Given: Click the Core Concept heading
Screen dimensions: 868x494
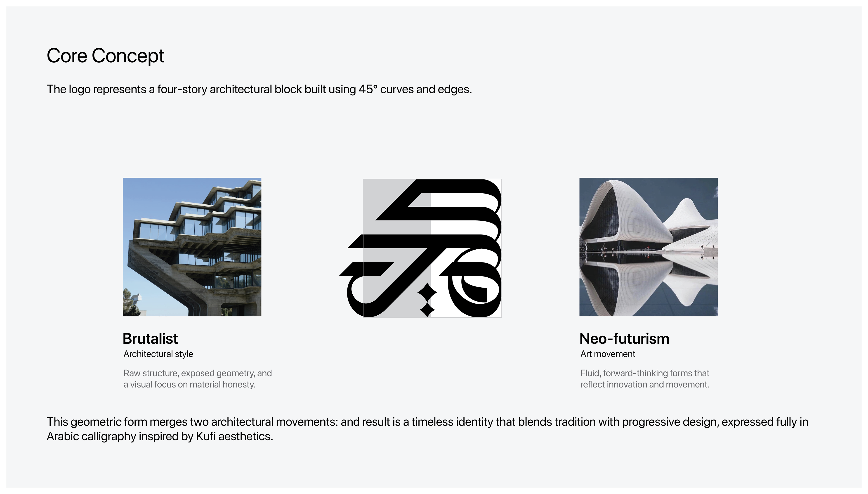Looking at the screenshot, I should click(105, 56).
